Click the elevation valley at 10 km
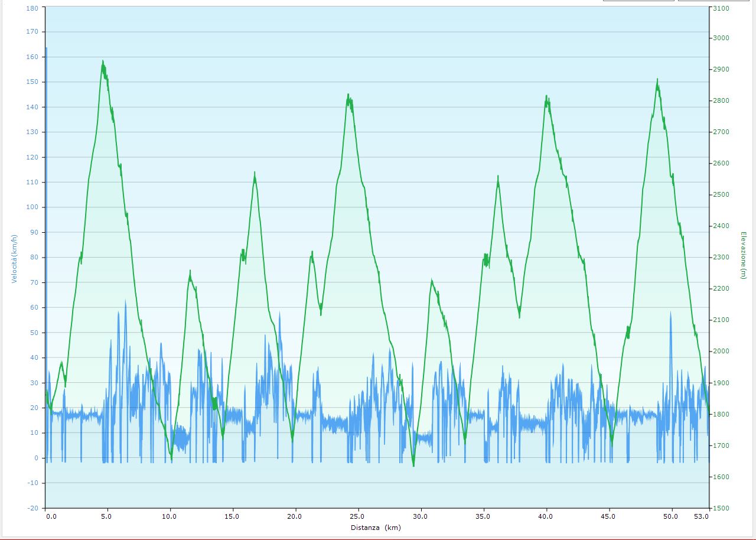The height and width of the screenshot is (540, 756). 171,458
